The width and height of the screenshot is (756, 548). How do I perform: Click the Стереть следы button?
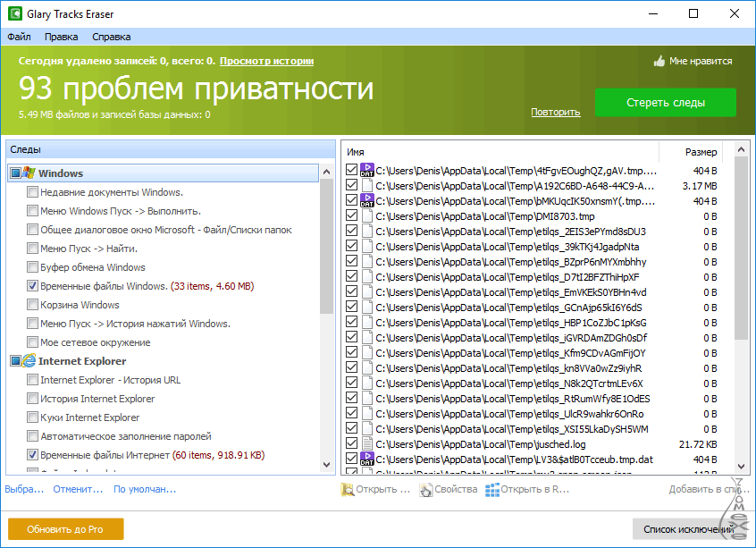(666, 102)
